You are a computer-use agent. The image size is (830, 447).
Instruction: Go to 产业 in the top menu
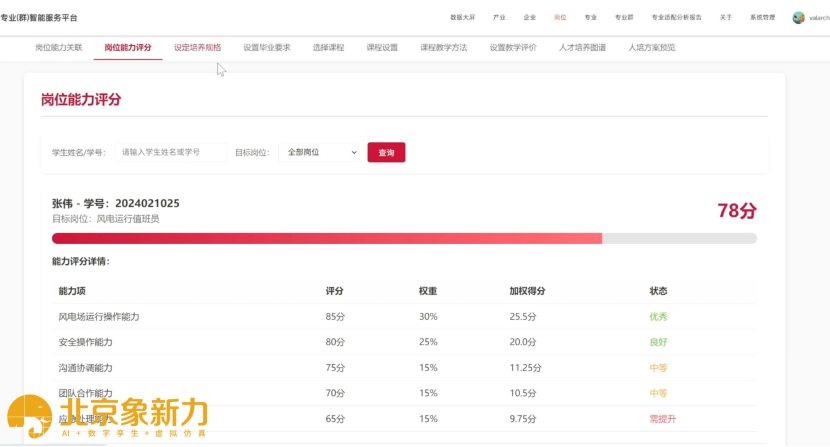(499, 18)
